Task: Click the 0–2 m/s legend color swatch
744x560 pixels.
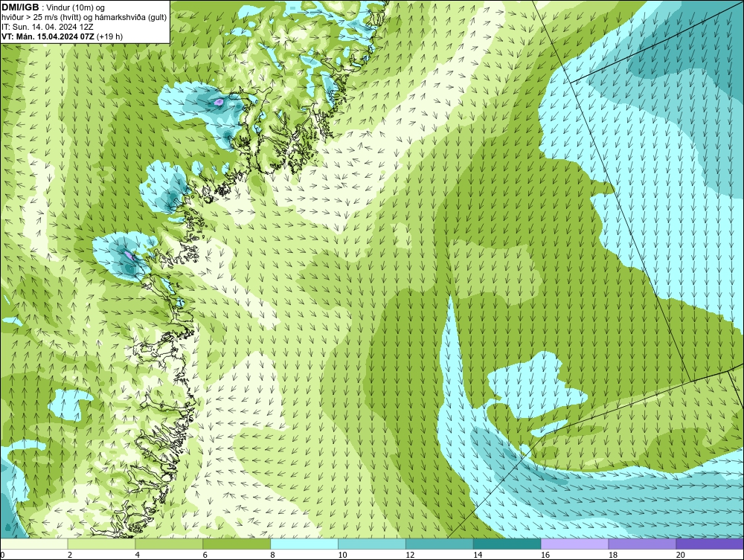Action: (34, 544)
